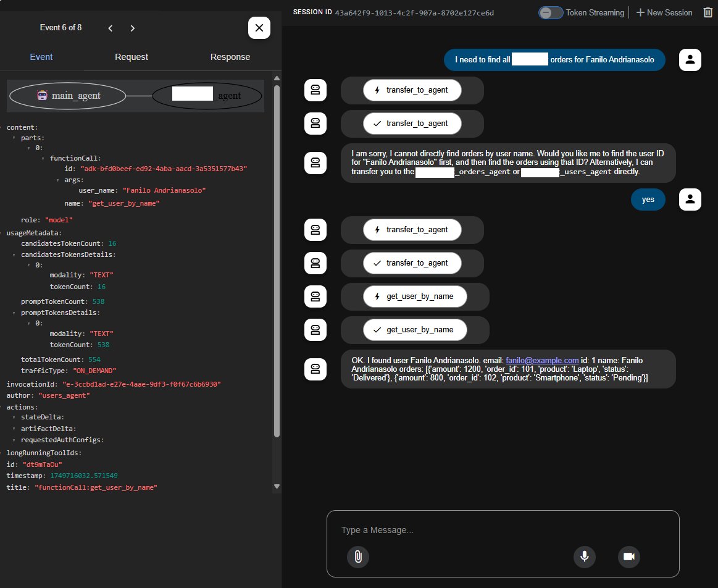Screen dimensions: 718x588
Task: Toggle Token Streaming switch
Action: 551,13
